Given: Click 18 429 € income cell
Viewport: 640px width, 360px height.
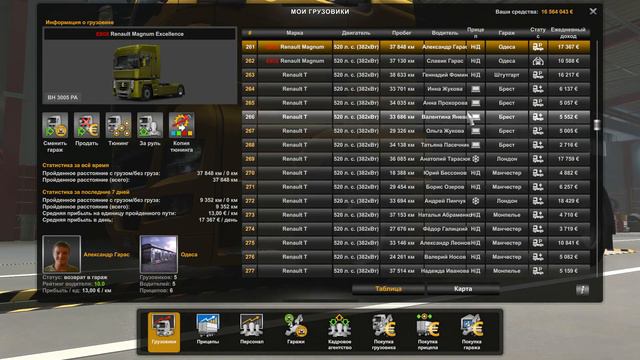Looking at the screenshot, I should (568, 201).
